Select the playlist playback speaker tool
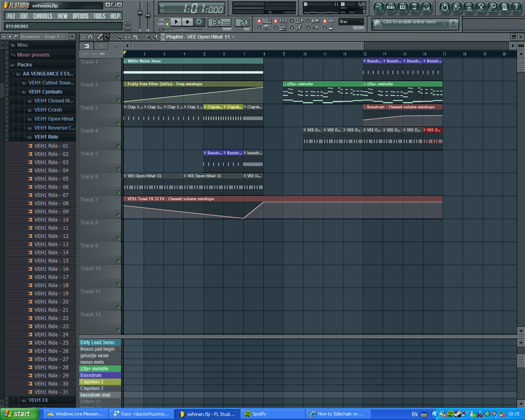The width and height of the screenshot is (525, 420). click(155, 37)
